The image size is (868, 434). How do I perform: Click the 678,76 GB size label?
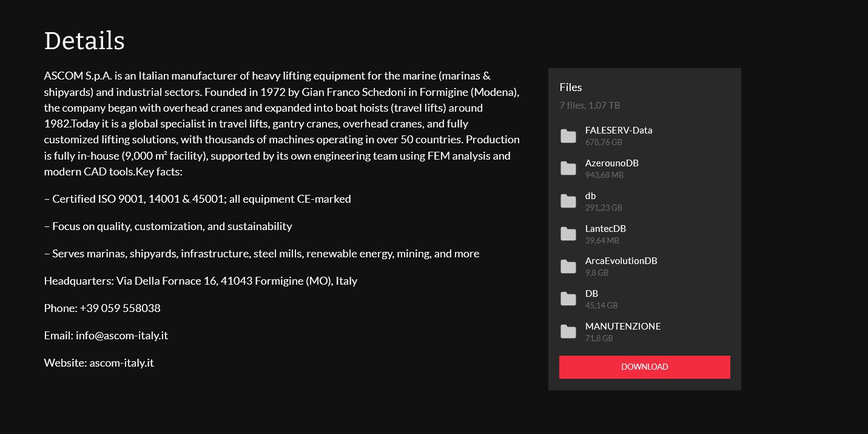point(604,142)
